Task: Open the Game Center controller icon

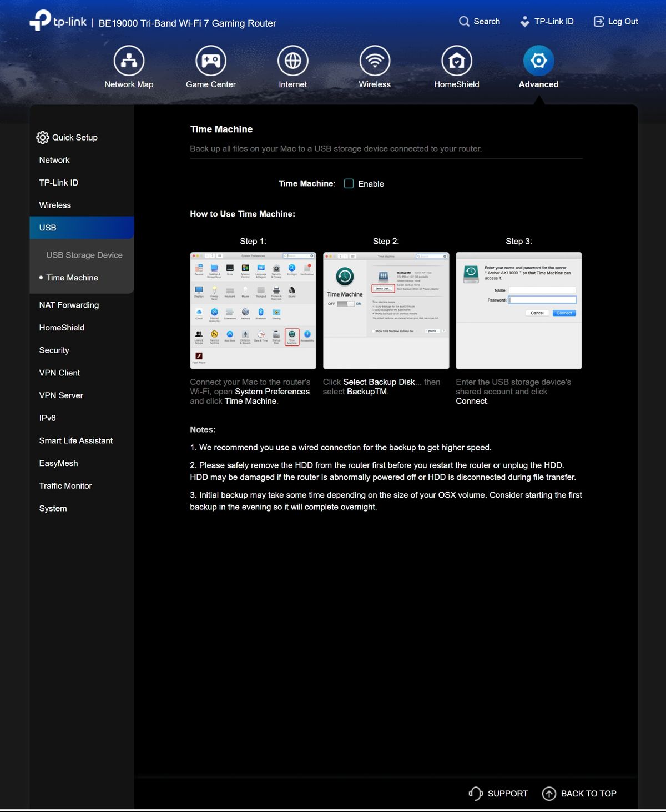Action: (211, 61)
